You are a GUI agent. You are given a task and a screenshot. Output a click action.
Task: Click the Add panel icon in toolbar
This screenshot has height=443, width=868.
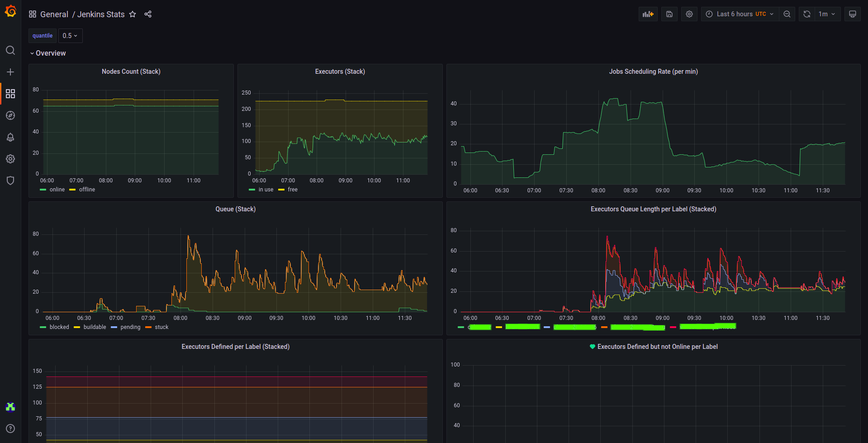[x=648, y=14]
